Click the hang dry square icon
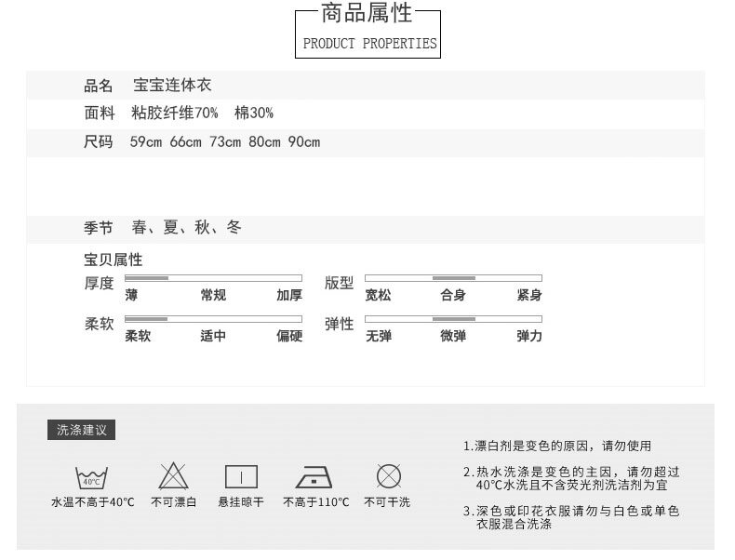Image resolution: width=735 pixels, height=560 pixels. pyautogui.click(x=241, y=477)
